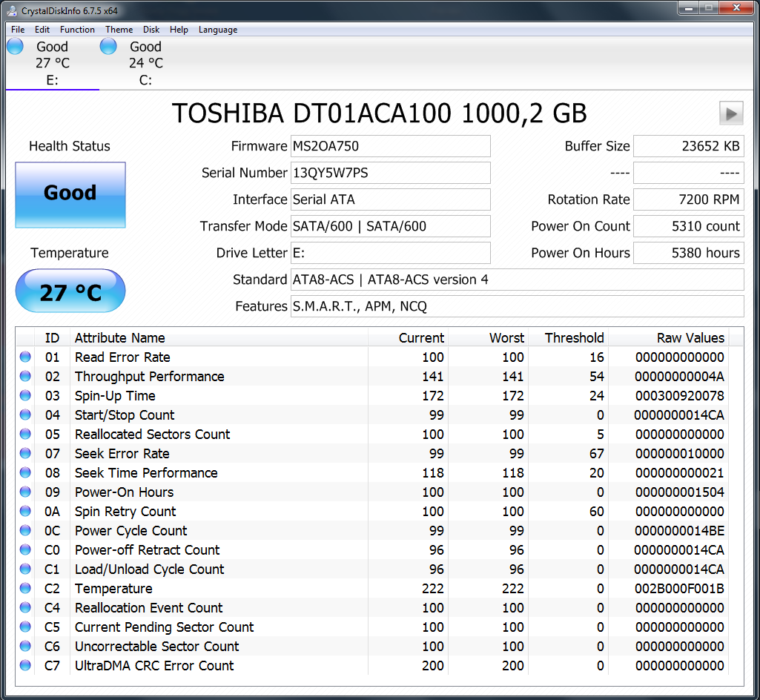Click the Transfer Mode field SATA/600
The image size is (760, 700).
390,226
